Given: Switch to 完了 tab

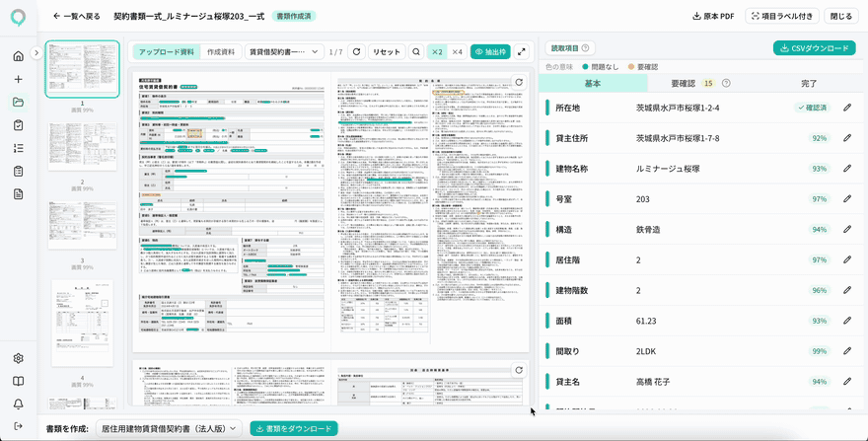Looking at the screenshot, I should click(x=809, y=83).
